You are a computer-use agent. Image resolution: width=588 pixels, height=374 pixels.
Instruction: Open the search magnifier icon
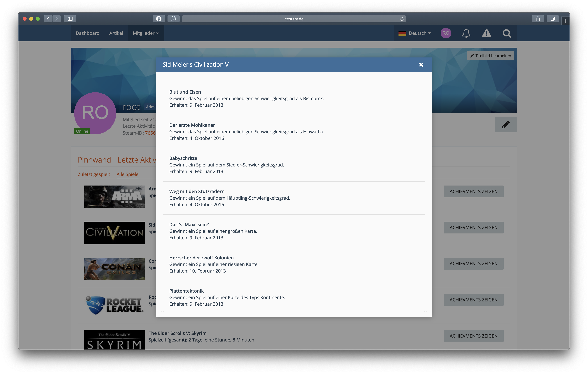click(507, 33)
